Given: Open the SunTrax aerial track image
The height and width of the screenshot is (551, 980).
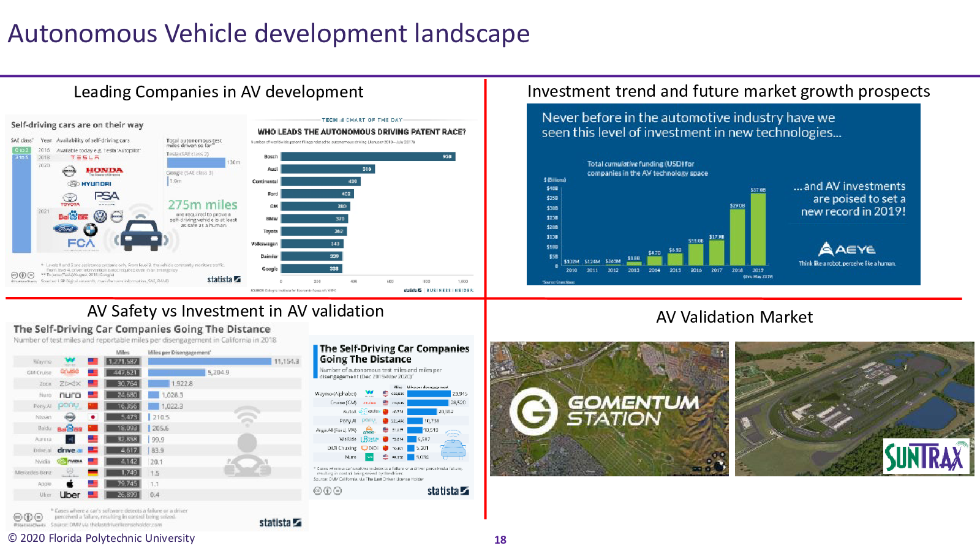Looking at the screenshot, I should [x=854, y=409].
